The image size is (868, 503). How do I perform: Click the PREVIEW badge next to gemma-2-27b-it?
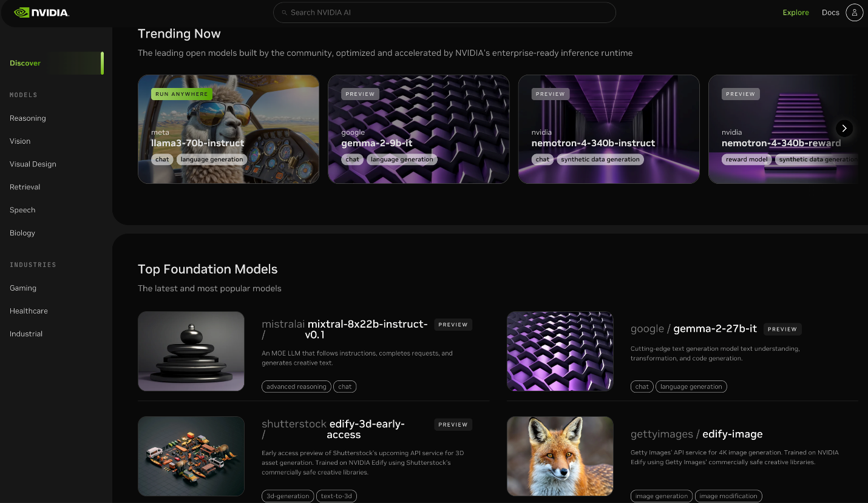782,329
